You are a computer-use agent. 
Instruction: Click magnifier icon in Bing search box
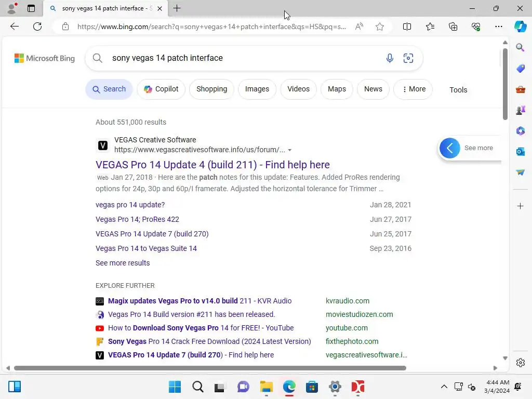[97, 58]
